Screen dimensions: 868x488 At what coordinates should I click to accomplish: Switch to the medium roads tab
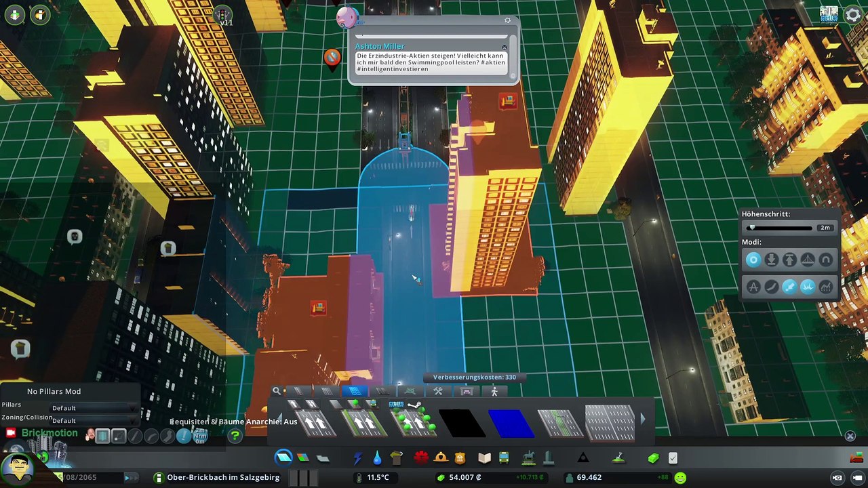coord(327,391)
